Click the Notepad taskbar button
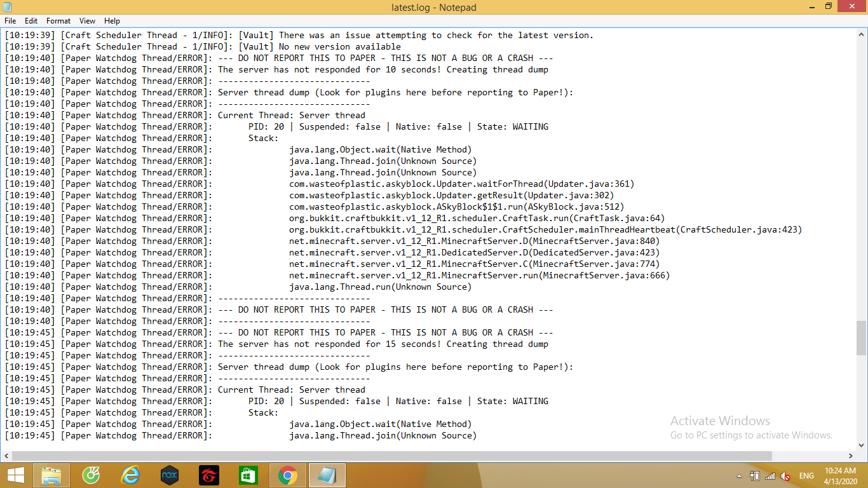The image size is (868, 488). (x=327, y=475)
